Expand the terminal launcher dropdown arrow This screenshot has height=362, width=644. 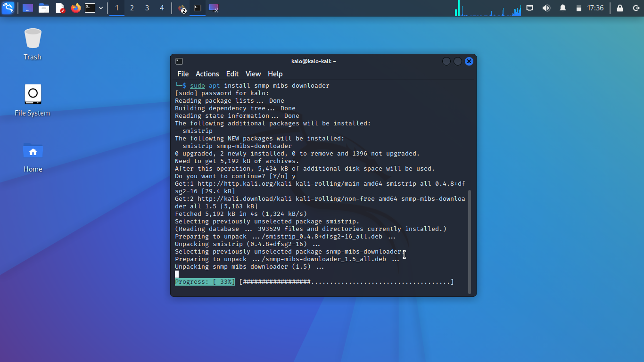(x=100, y=8)
